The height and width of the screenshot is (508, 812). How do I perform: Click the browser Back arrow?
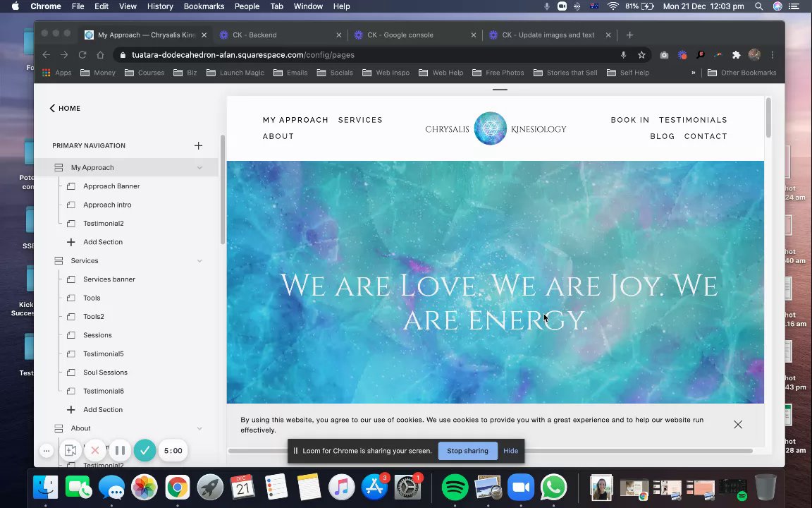(46, 55)
